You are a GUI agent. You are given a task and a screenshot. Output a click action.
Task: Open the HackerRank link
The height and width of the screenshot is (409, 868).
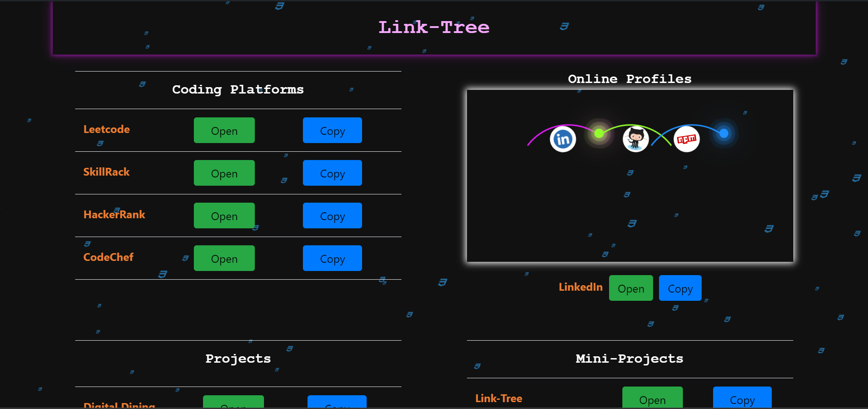click(224, 216)
